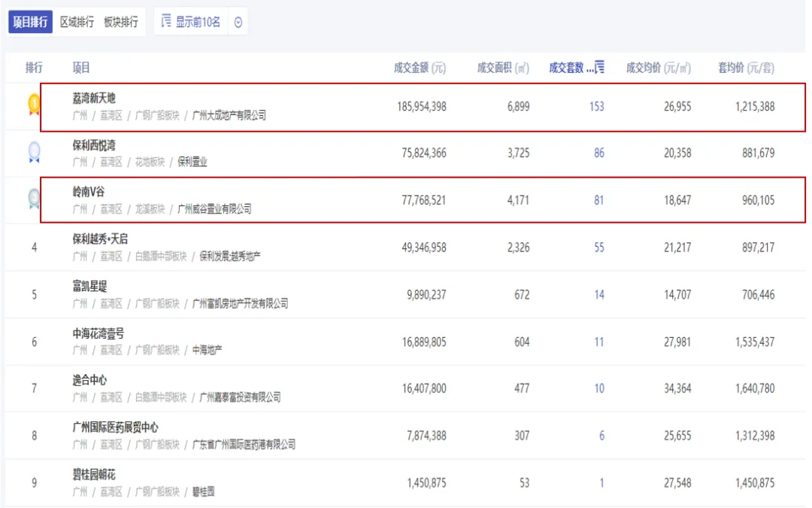The image size is (812, 508).
Task: Click 广州大成地产有限公司 developer name
Action: pyautogui.click(x=229, y=116)
